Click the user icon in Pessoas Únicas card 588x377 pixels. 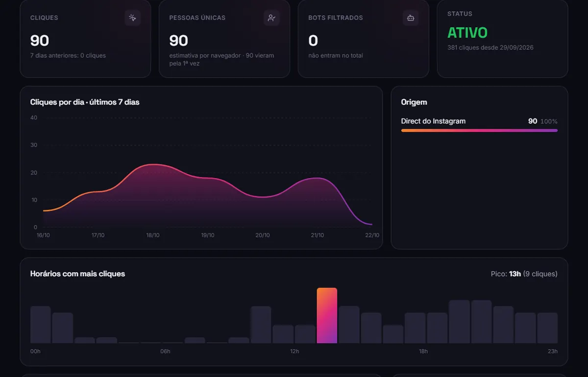click(x=271, y=18)
